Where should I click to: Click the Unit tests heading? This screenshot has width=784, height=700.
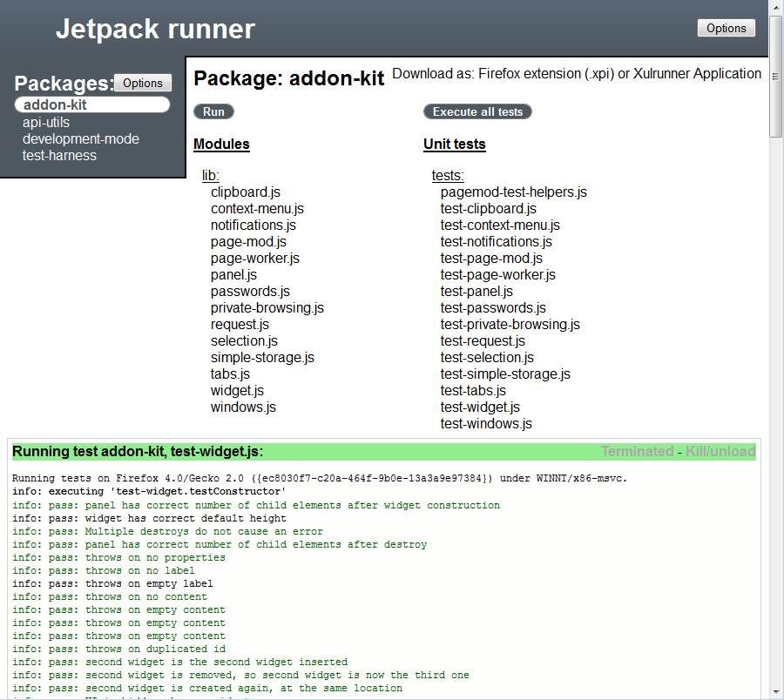click(455, 144)
